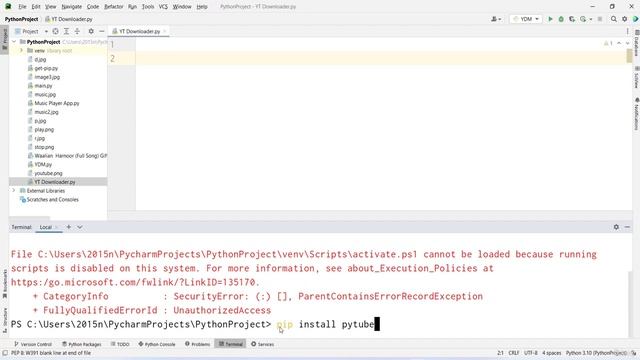Hide the terminal panel minus icon
Viewport: 640px width, 360px height.
pyautogui.click(x=627, y=227)
